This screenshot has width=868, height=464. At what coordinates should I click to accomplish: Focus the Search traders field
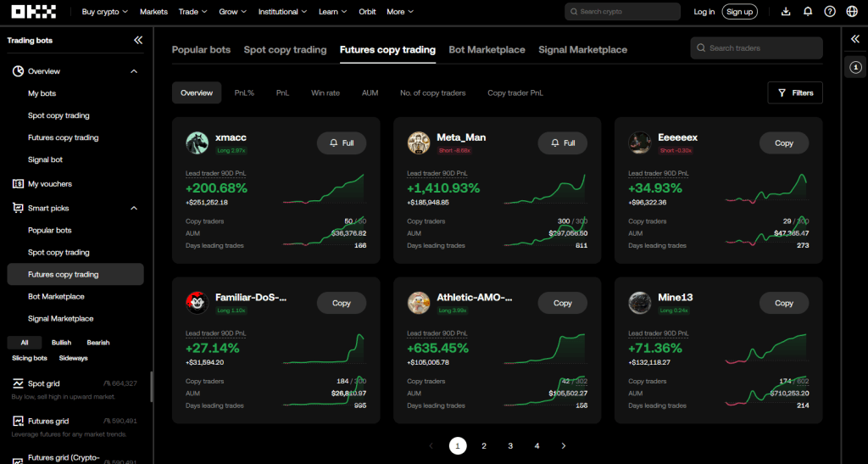click(x=756, y=48)
